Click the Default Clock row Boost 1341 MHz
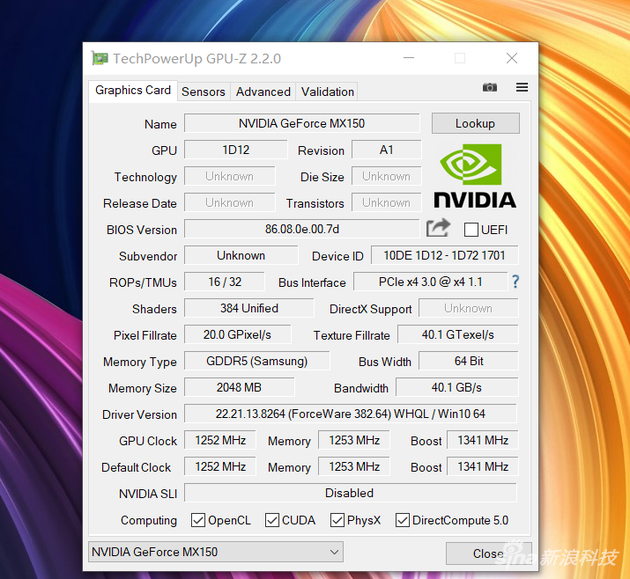The height and width of the screenshot is (579, 630). (483, 466)
